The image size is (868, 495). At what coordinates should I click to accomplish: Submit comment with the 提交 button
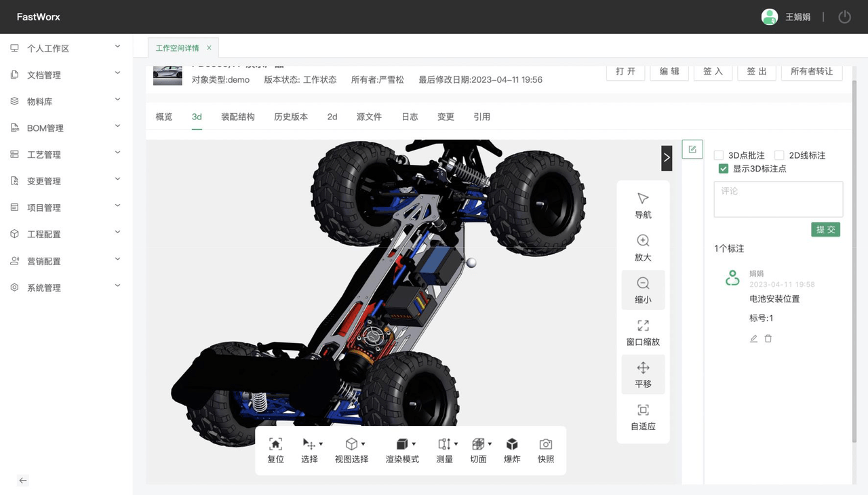825,229
